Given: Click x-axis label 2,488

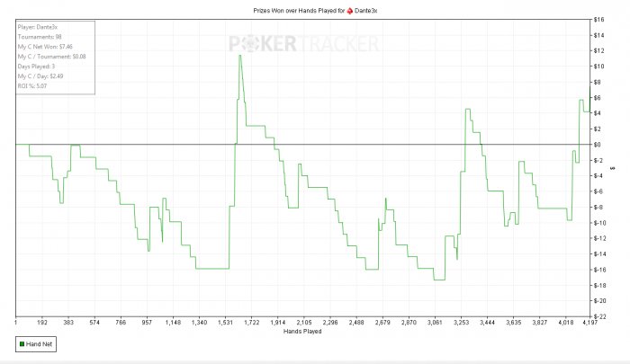Looking at the screenshot, I should point(356,323).
